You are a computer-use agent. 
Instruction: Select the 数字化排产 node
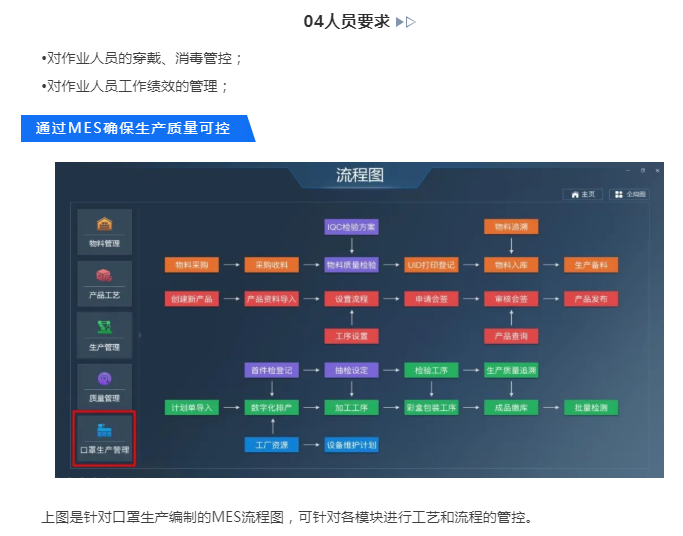click(271, 407)
